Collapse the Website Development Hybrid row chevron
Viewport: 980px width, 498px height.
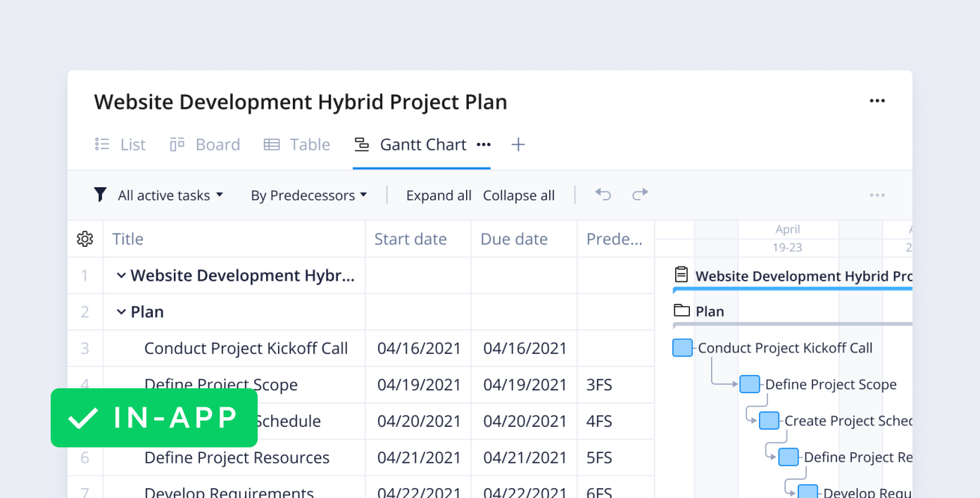pos(121,275)
